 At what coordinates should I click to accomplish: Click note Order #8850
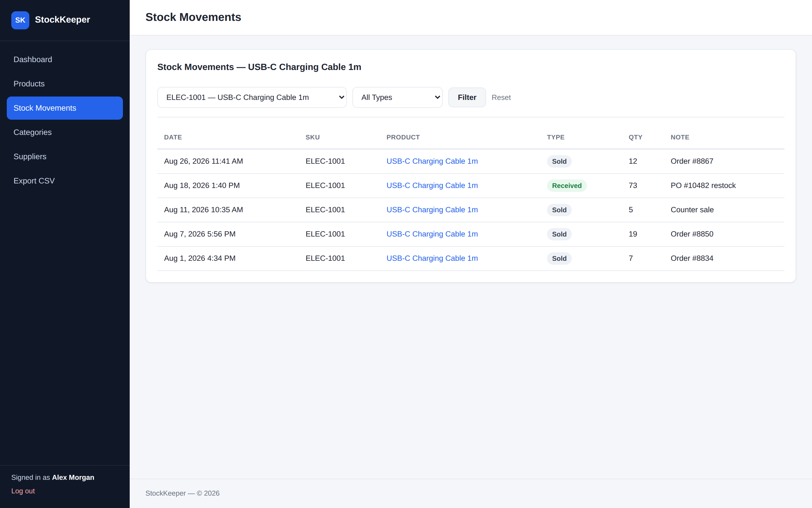tap(692, 234)
